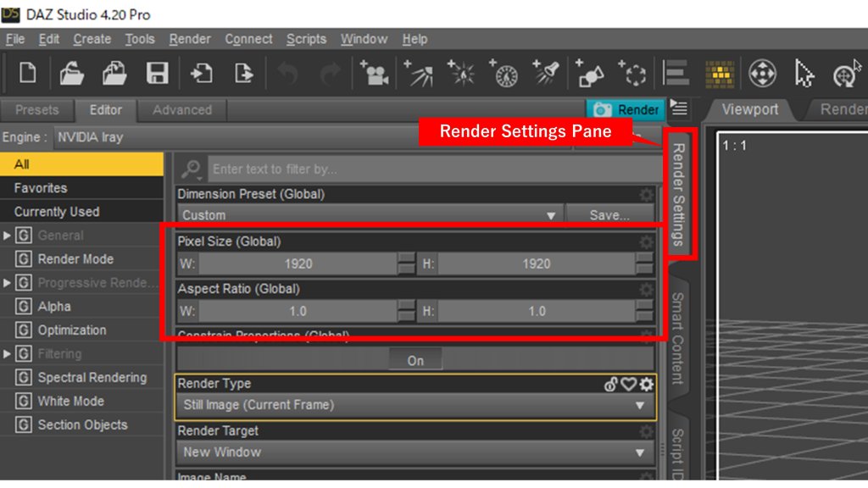The image size is (868, 488).
Task: Open the Scripts menu
Action: click(306, 39)
